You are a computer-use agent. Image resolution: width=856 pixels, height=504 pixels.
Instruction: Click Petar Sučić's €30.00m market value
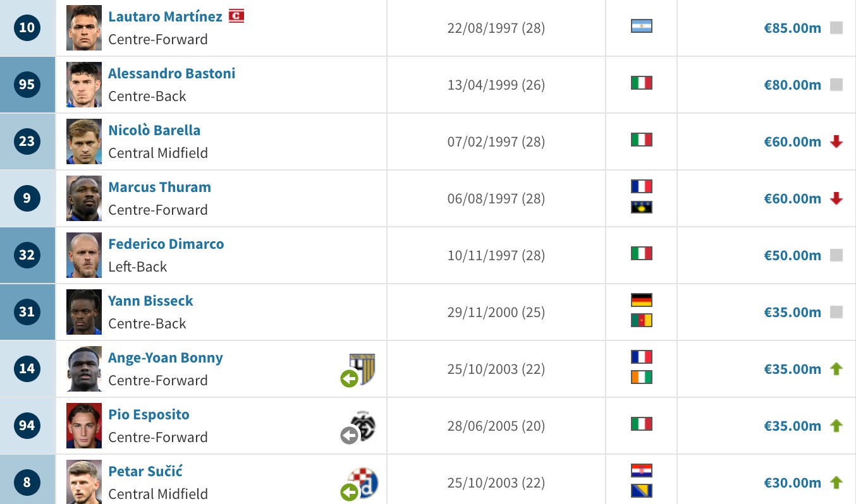(x=792, y=483)
